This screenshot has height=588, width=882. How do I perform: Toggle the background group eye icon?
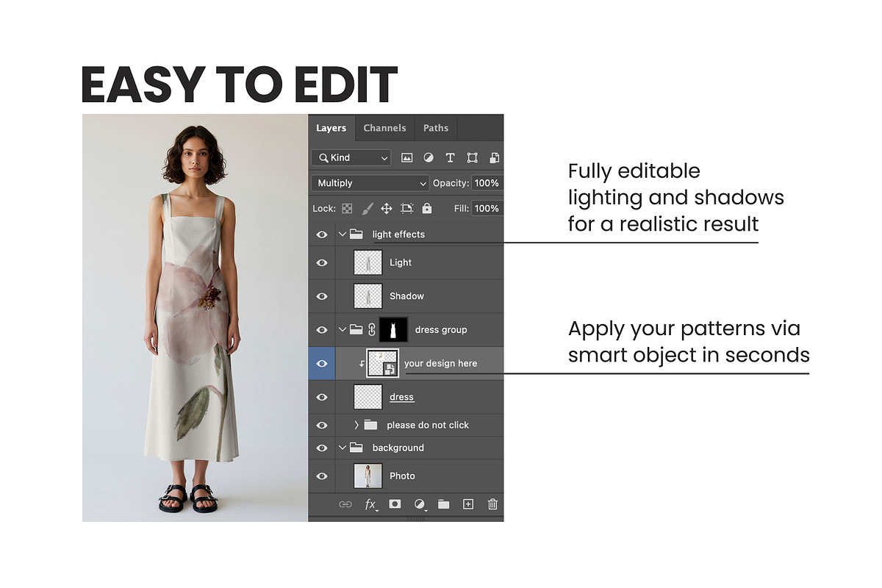click(x=322, y=448)
